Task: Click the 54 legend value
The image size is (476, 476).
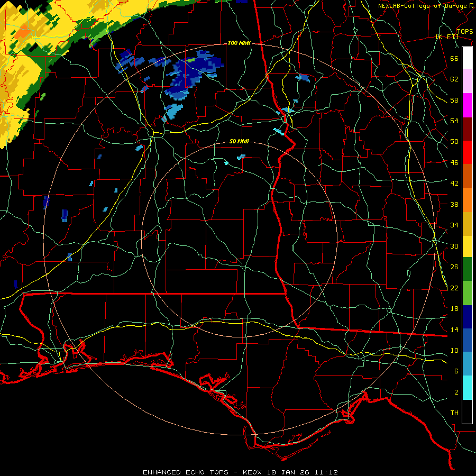Action: [x=454, y=121]
